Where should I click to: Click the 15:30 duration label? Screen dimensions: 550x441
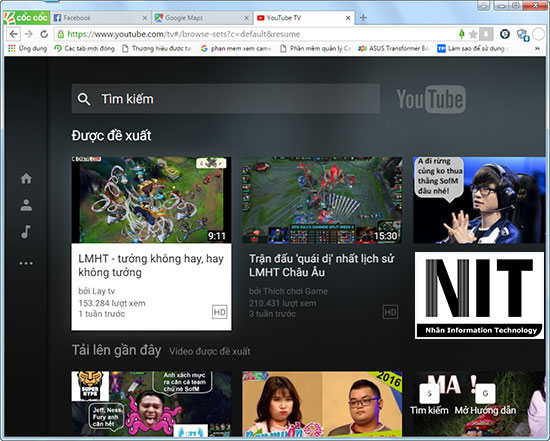[385, 236]
